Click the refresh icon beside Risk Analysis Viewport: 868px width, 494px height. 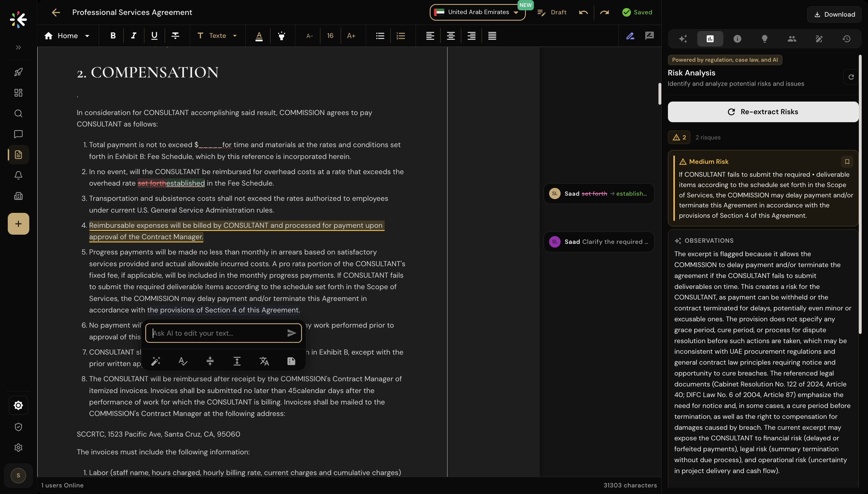pos(851,77)
